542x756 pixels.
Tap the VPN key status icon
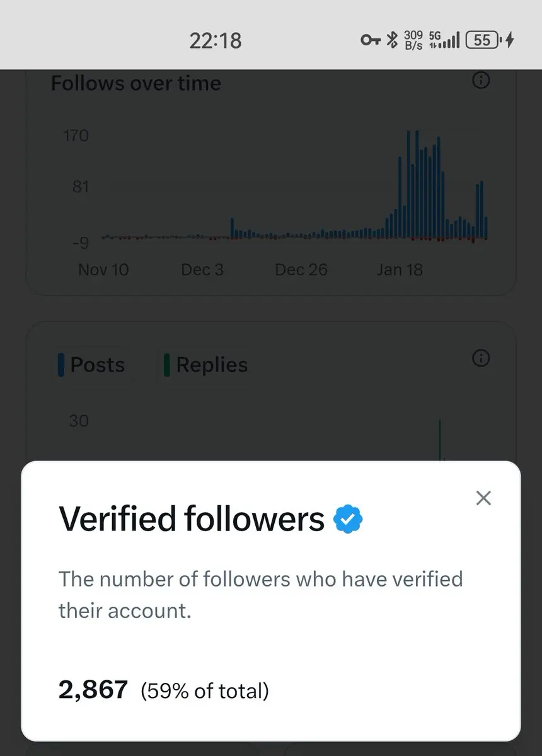click(371, 41)
